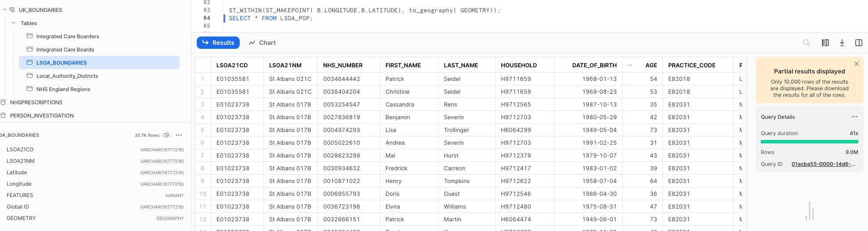The image size is (868, 231).
Task: Select the PERSON_INVESTIGATION database
Action: (42, 115)
